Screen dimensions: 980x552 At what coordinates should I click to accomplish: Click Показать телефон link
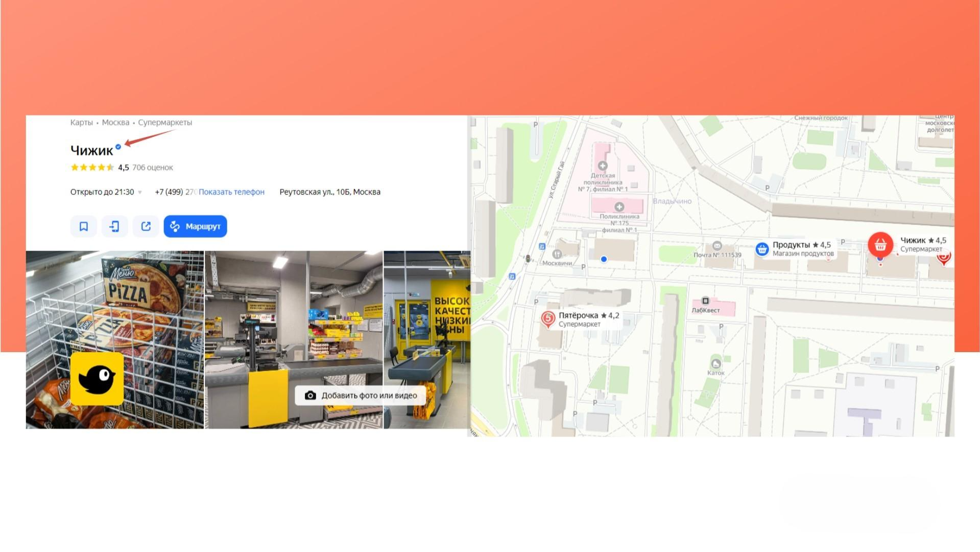point(231,192)
